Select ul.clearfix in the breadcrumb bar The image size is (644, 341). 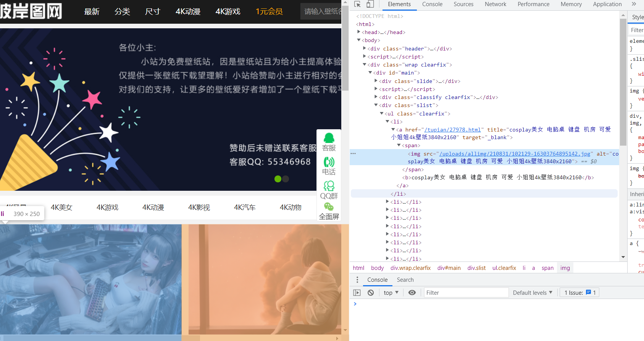pyautogui.click(x=504, y=268)
